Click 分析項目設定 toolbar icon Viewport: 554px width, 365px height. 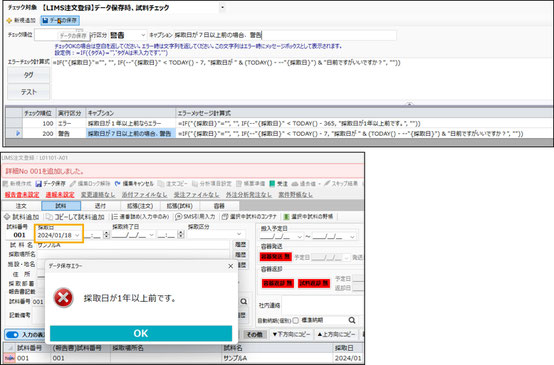tap(195, 184)
